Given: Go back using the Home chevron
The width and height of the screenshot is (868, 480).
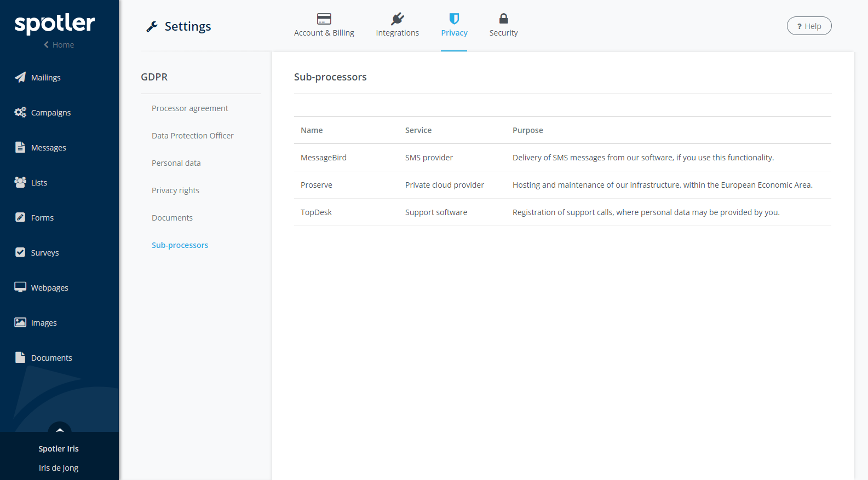Looking at the screenshot, I should point(47,45).
